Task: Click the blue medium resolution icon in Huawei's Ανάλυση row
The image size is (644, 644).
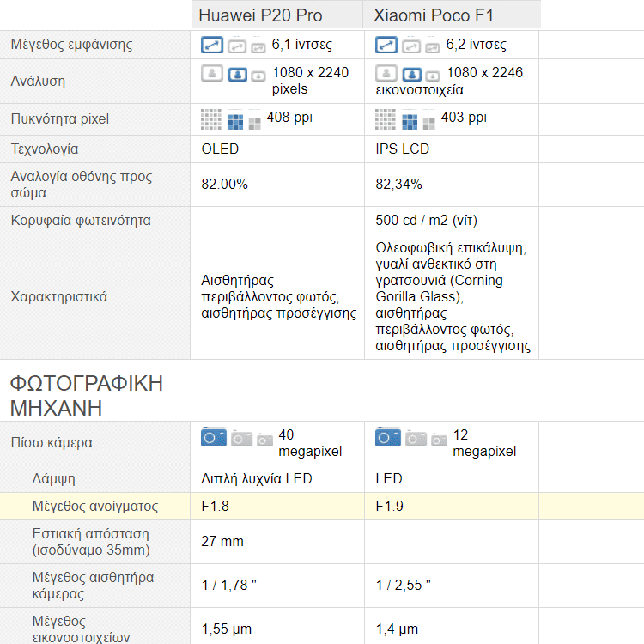Action: pos(237,75)
